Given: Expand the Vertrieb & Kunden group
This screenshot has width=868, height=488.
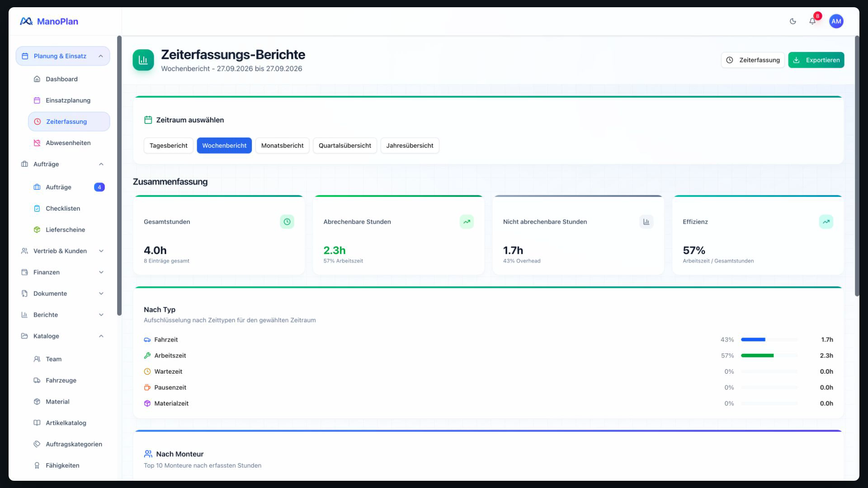Looking at the screenshot, I should tap(63, 251).
